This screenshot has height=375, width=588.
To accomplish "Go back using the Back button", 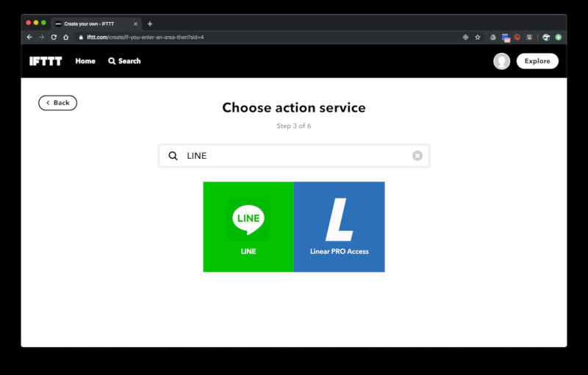I will (58, 103).
